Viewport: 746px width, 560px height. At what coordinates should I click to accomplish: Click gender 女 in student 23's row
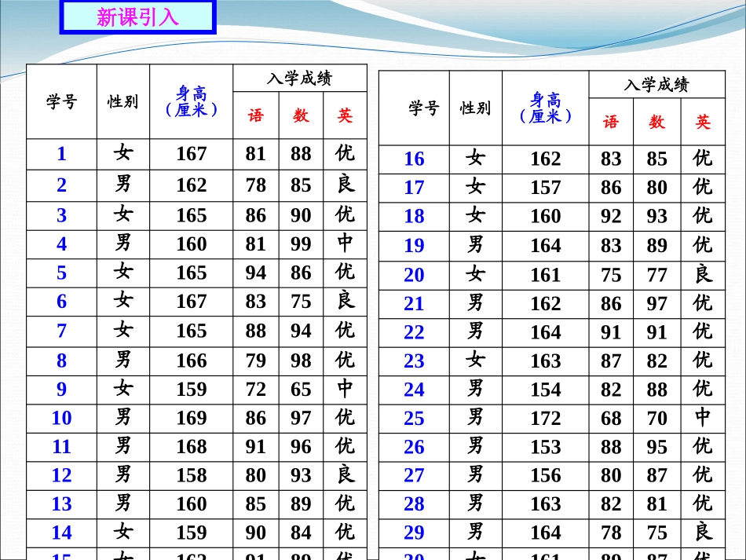tap(475, 360)
